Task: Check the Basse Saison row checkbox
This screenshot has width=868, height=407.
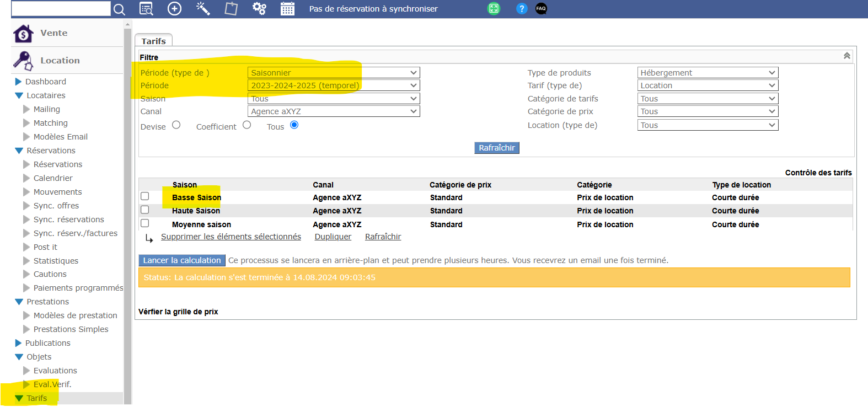Action: pos(145,196)
